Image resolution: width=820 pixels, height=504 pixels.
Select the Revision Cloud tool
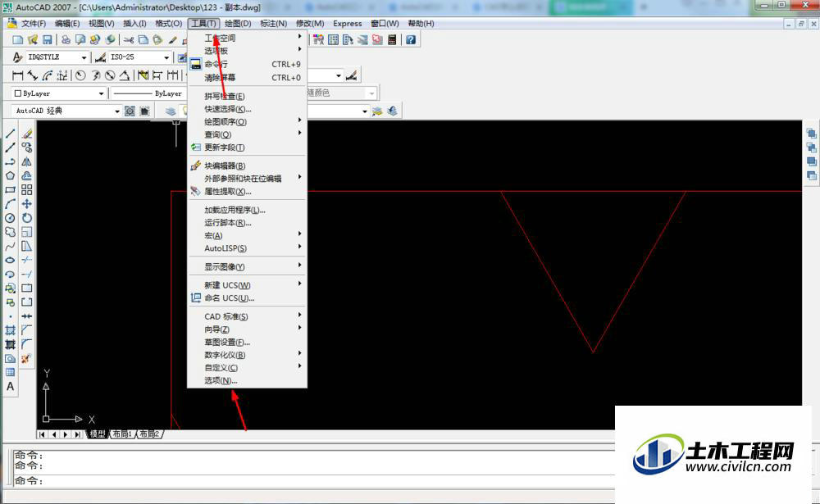point(10,232)
